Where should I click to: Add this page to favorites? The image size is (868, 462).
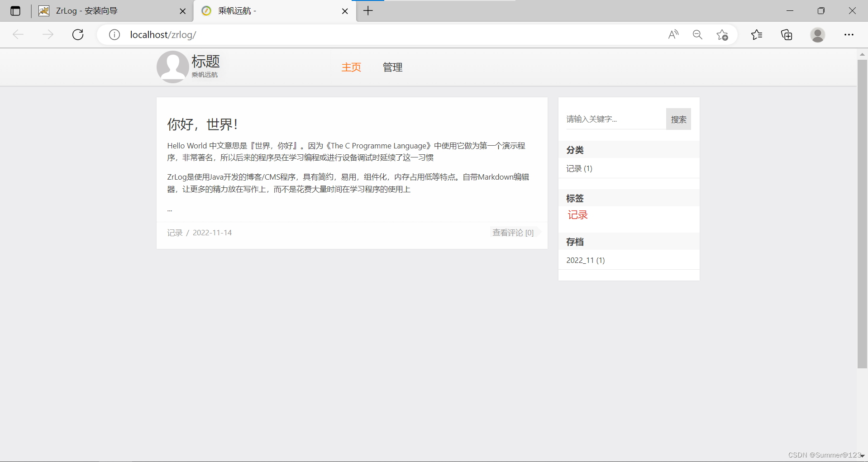[722, 35]
